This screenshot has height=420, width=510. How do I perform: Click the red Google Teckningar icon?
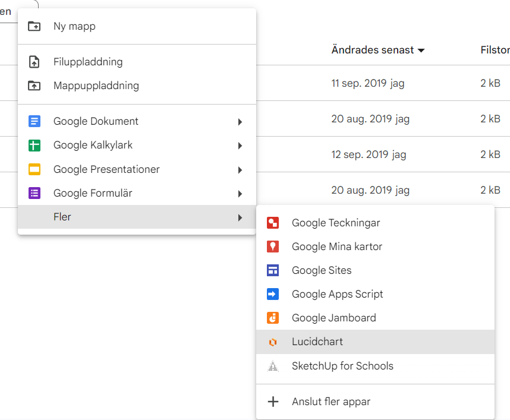273,223
